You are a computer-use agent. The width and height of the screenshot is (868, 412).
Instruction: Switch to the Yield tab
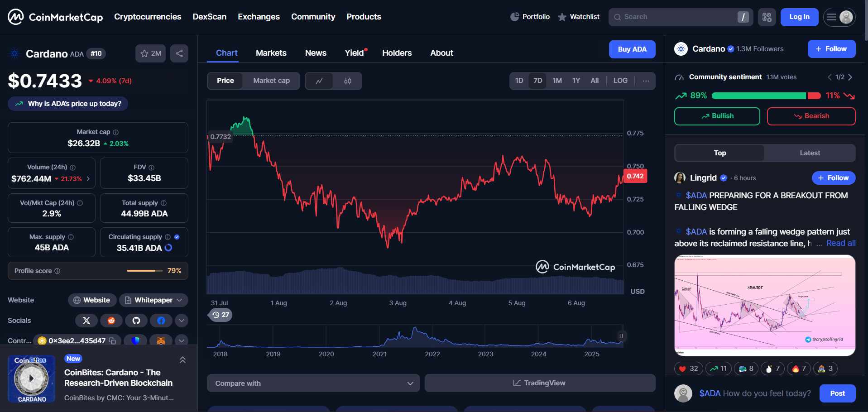354,53
